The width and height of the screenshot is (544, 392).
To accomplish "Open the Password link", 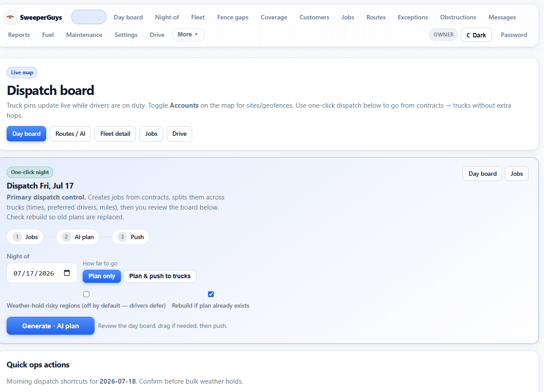I will click(x=514, y=35).
